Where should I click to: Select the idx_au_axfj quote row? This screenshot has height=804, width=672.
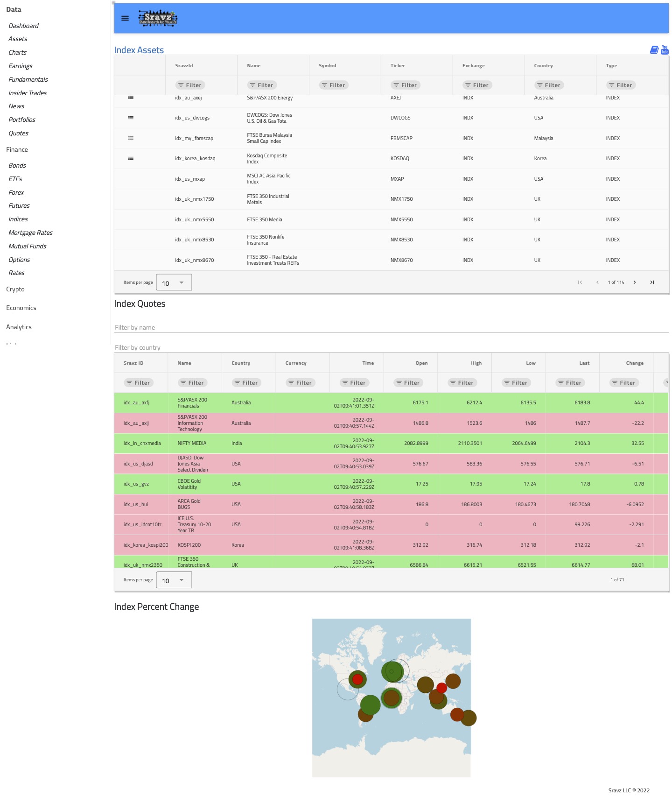tap(391, 402)
